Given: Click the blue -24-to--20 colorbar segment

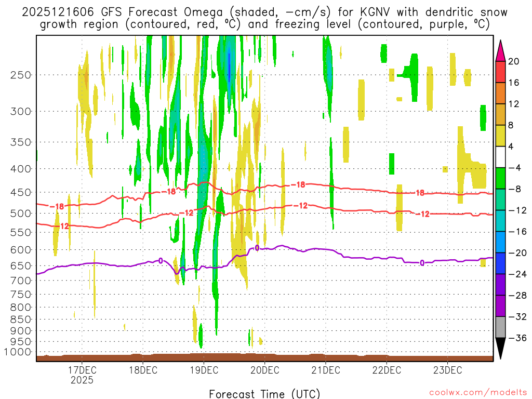Looking at the screenshot, I should pyautogui.click(x=500, y=263).
